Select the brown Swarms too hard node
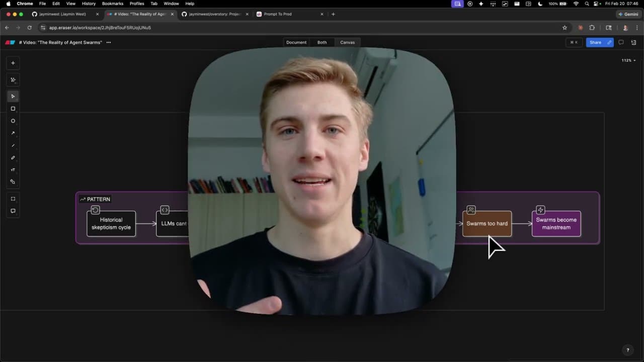The width and height of the screenshot is (644, 362). point(487,224)
